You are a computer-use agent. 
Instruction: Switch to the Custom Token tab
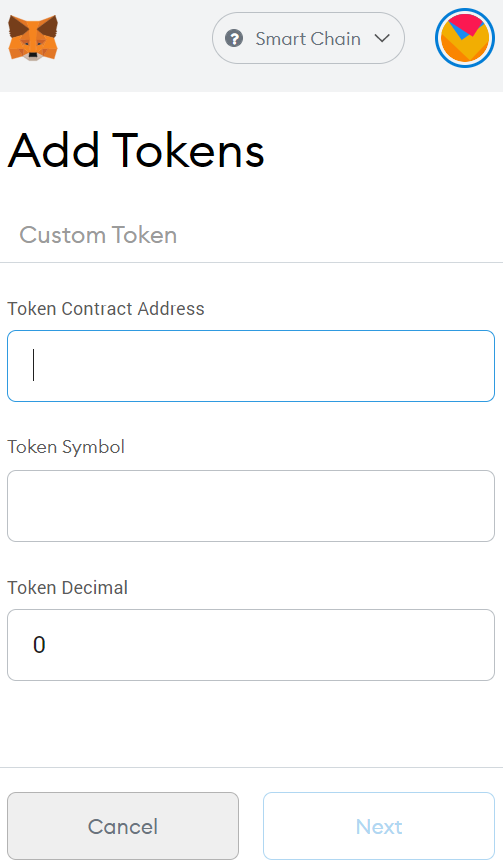pos(98,235)
